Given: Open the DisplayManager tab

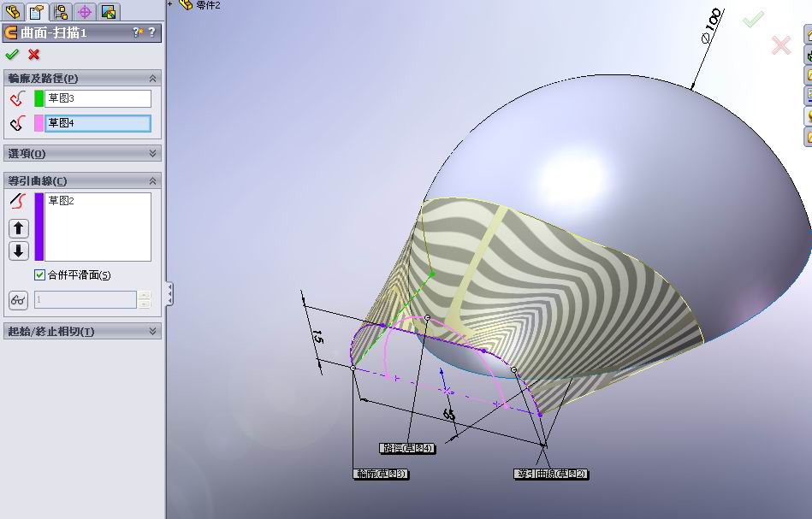Looking at the screenshot, I should pyautogui.click(x=108, y=11).
